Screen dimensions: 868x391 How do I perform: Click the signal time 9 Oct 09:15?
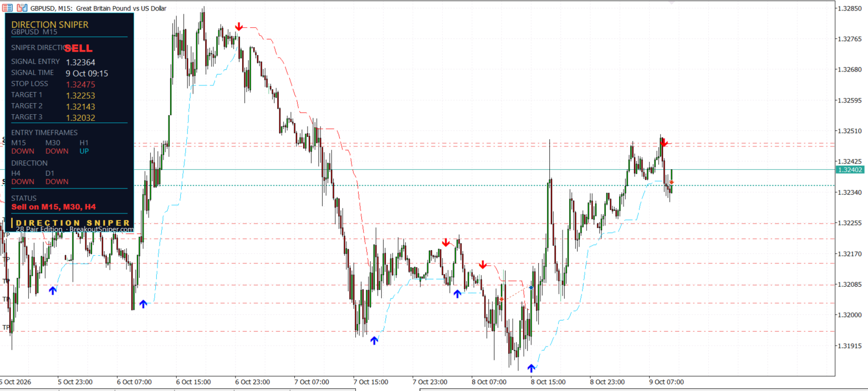click(x=86, y=73)
